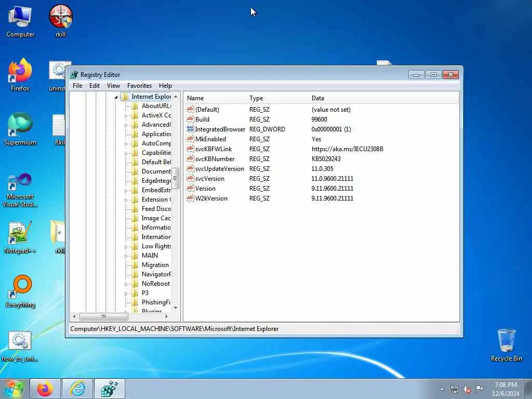The width and height of the screenshot is (532, 399).
Task: Select the Notepad++ desktop shortcut
Action: [x=20, y=237]
